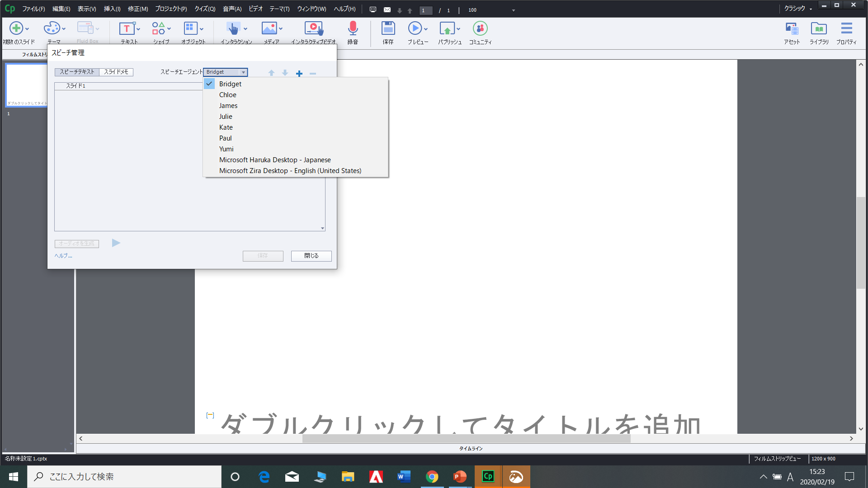
Task: Open the Audio menu in menu bar
Action: coord(232,9)
